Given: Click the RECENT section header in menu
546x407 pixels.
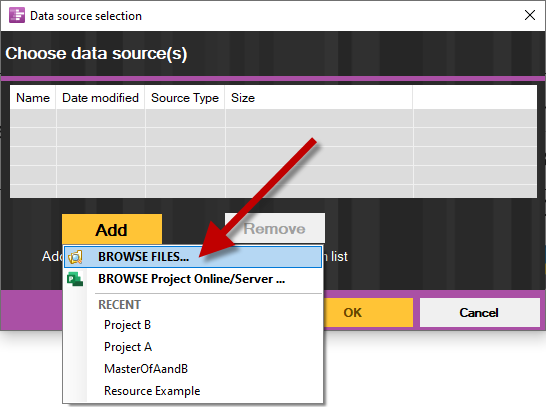Looking at the screenshot, I should coord(119,305).
